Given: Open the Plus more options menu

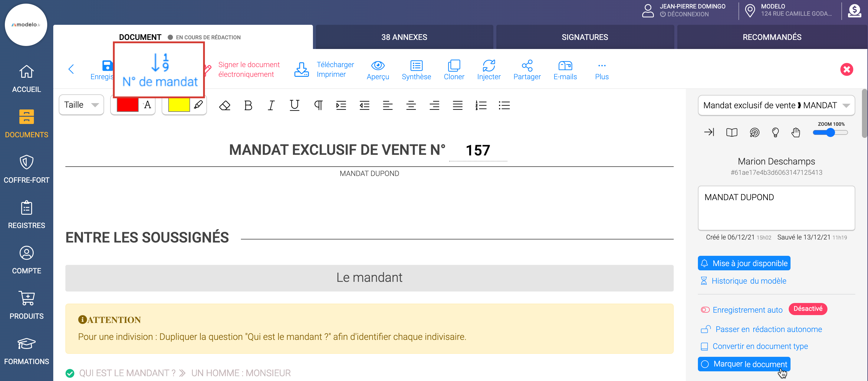Looking at the screenshot, I should click(x=601, y=70).
